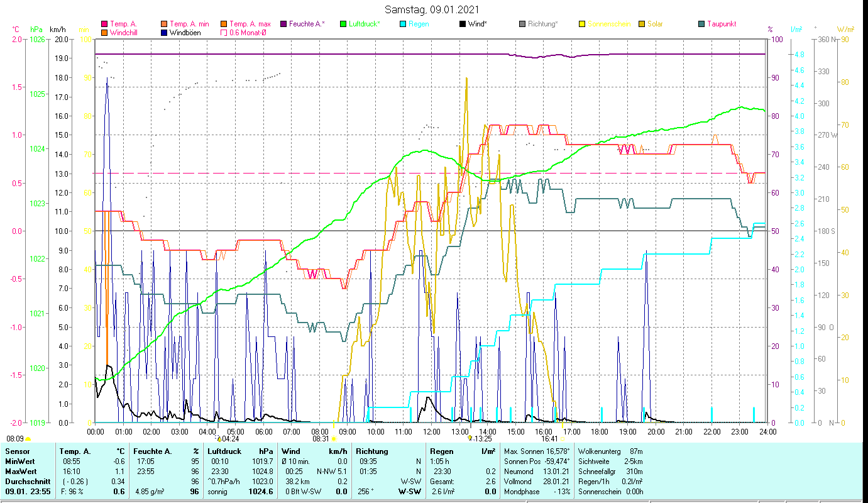This screenshot has width=868, height=503.
Task: Click the sonnig forecast text
Action: point(217,492)
